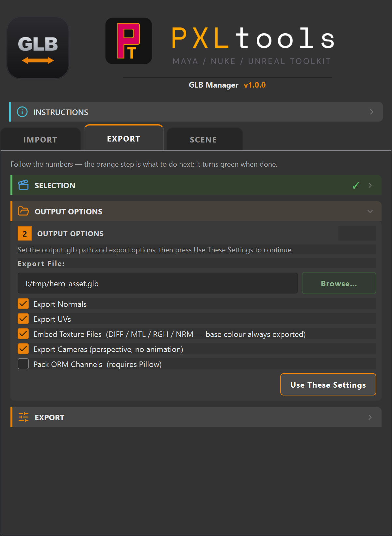The height and width of the screenshot is (536, 392).
Task: Toggle Embed Texture Files checkbox
Action: 23,334
